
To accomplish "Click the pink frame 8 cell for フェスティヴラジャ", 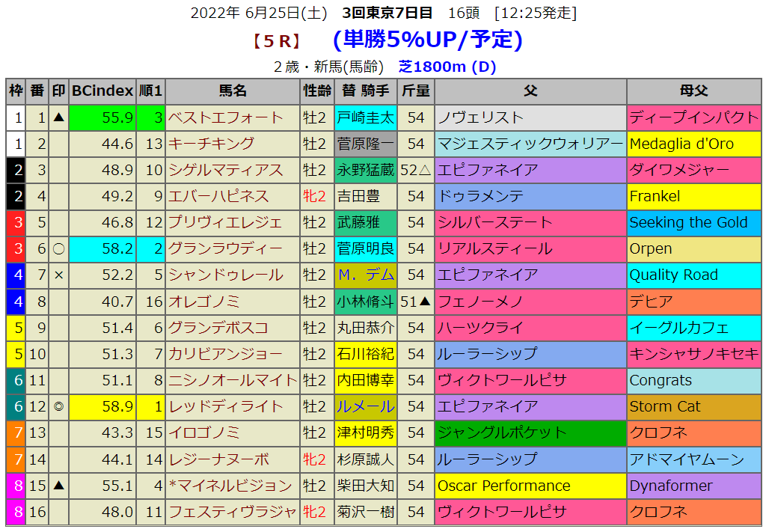I will coord(16,512).
